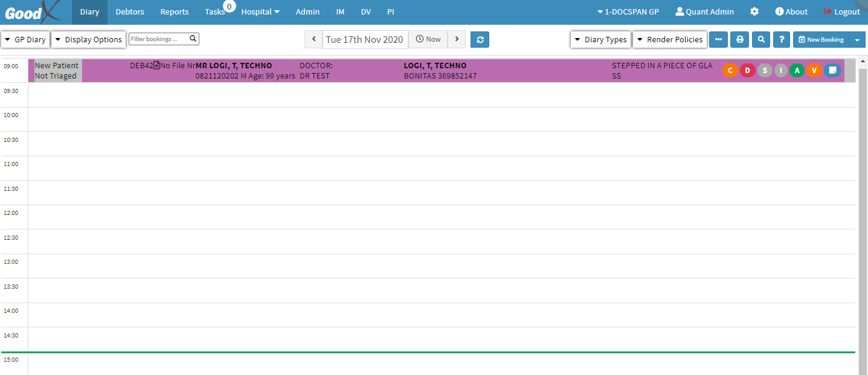Click the blue sticky note booking icon
Screen dimensions: 868x375
tap(832, 71)
